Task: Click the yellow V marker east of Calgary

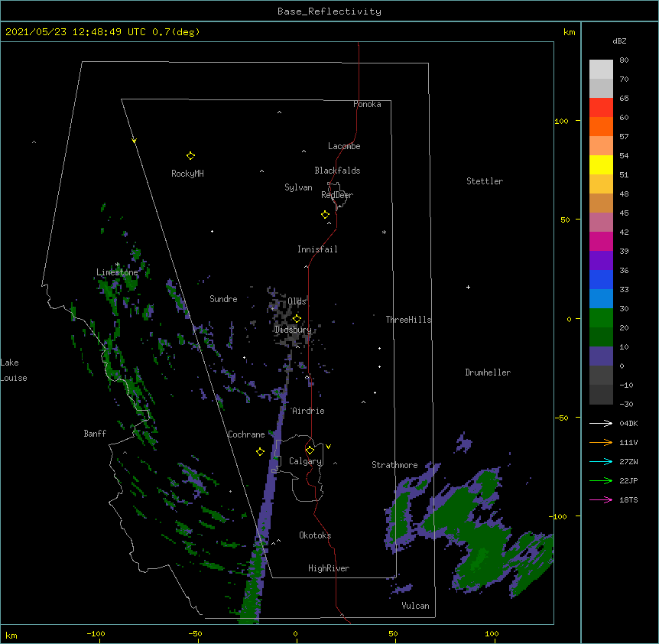Action: 328,447
